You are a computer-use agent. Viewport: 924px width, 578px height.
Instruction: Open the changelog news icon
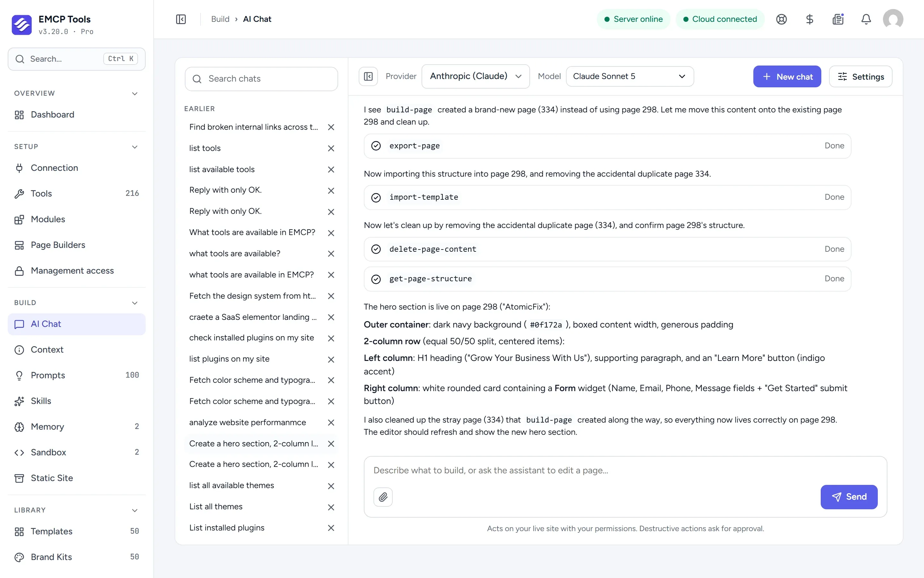838,19
